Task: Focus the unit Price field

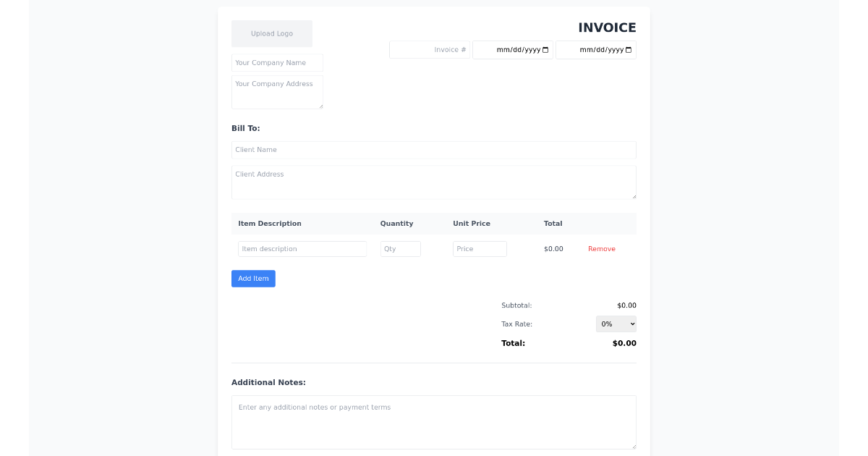Action: (480, 249)
